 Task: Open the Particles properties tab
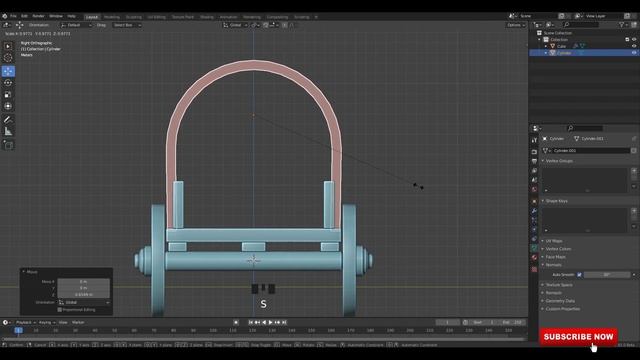click(x=534, y=220)
